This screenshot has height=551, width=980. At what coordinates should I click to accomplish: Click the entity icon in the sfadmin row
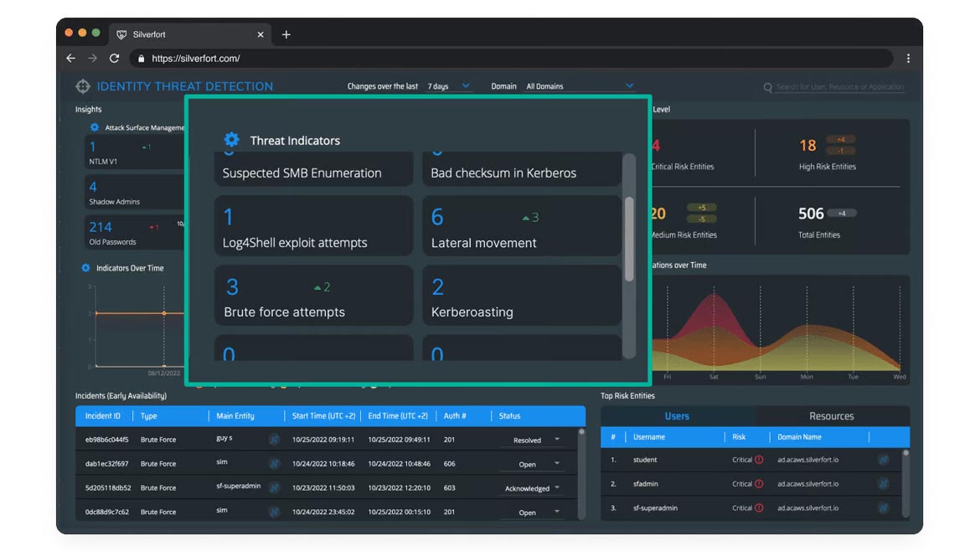point(883,483)
